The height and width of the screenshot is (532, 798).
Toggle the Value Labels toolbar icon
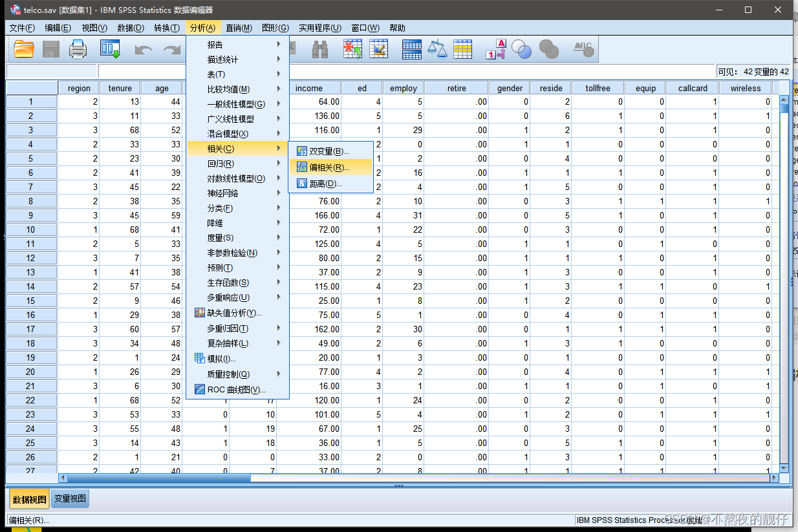[x=496, y=49]
